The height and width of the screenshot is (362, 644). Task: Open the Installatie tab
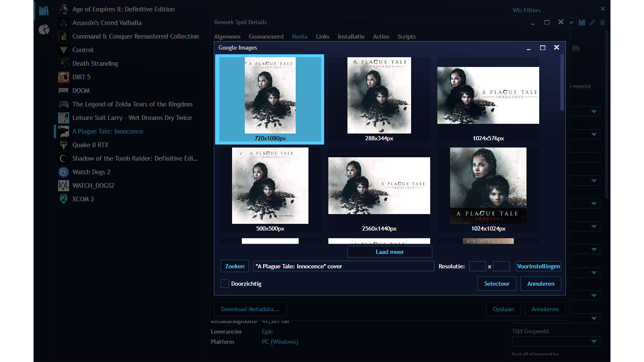(351, 36)
